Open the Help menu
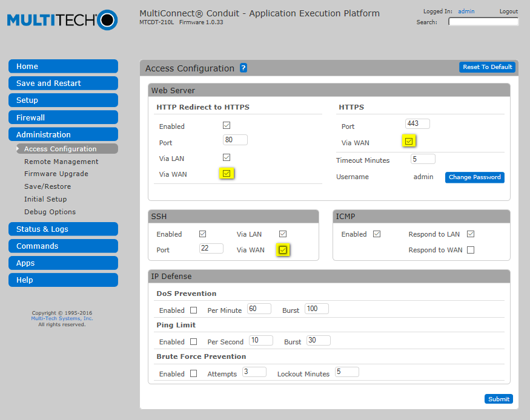Image resolution: width=530 pixels, height=420 pixels. click(x=63, y=280)
